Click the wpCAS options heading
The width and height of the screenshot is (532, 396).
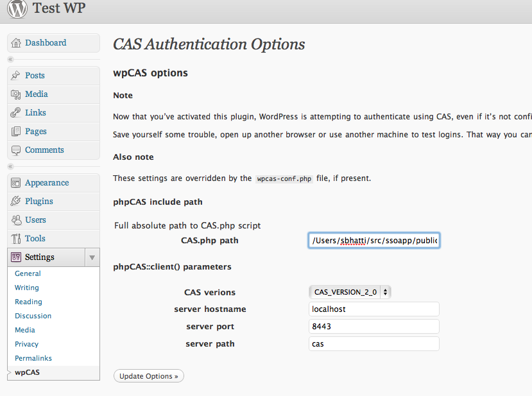click(150, 73)
